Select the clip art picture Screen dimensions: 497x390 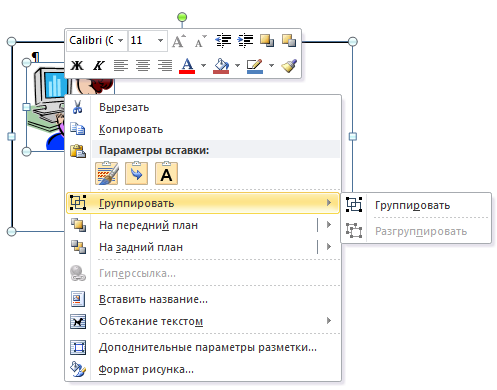click(x=47, y=107)
